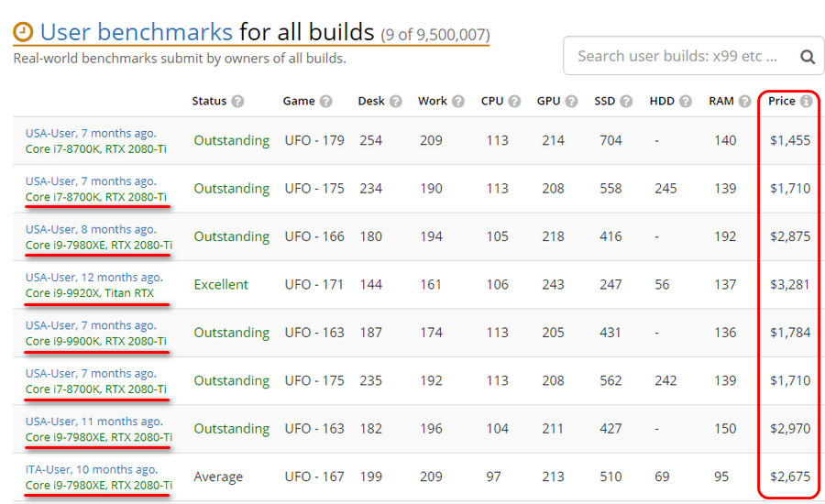Open help icon next to GPU
Screen dimensions: 825x504
(x=571, y=101)
